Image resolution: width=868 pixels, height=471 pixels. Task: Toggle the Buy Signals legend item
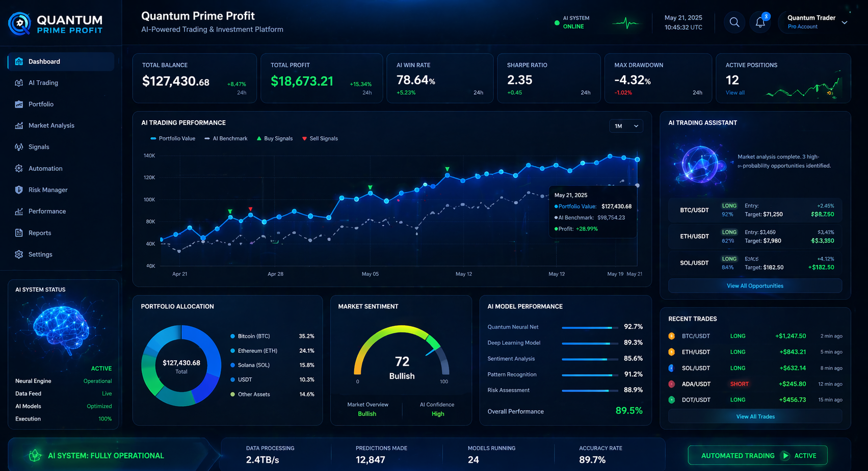click(274, 138)
